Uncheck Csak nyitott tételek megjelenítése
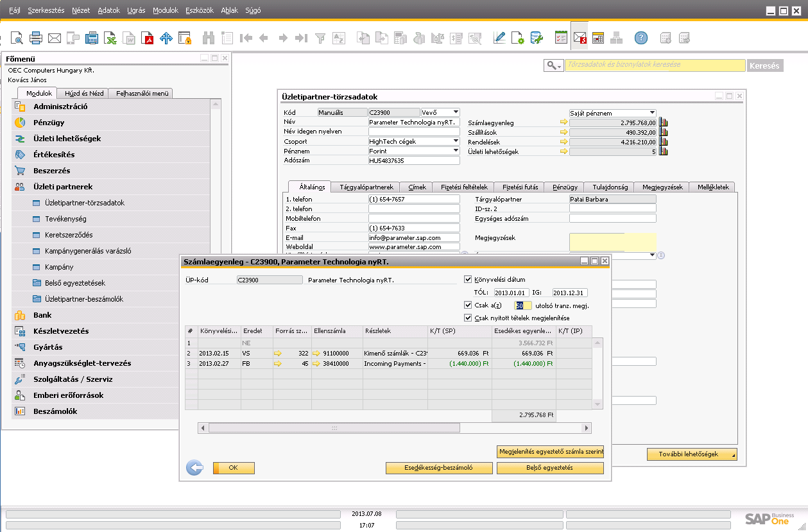The image size is (808, 532). pos(468,318)
